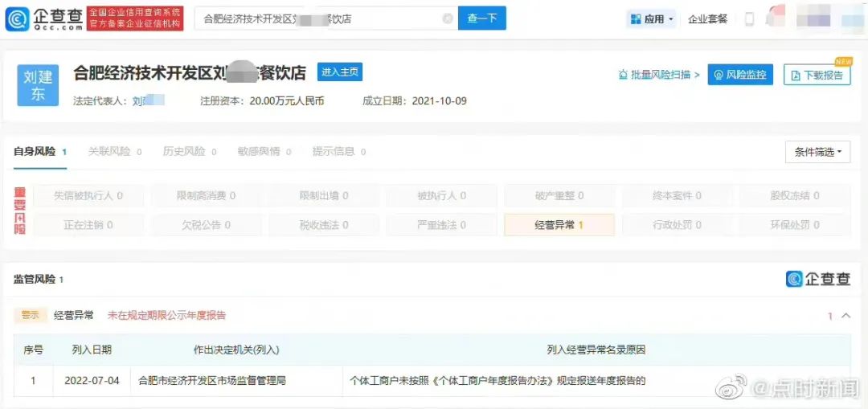Open 进入主页 company homepage
Image resolution: width=868 pixels, height=409 pixels.
tap(339, 72)
